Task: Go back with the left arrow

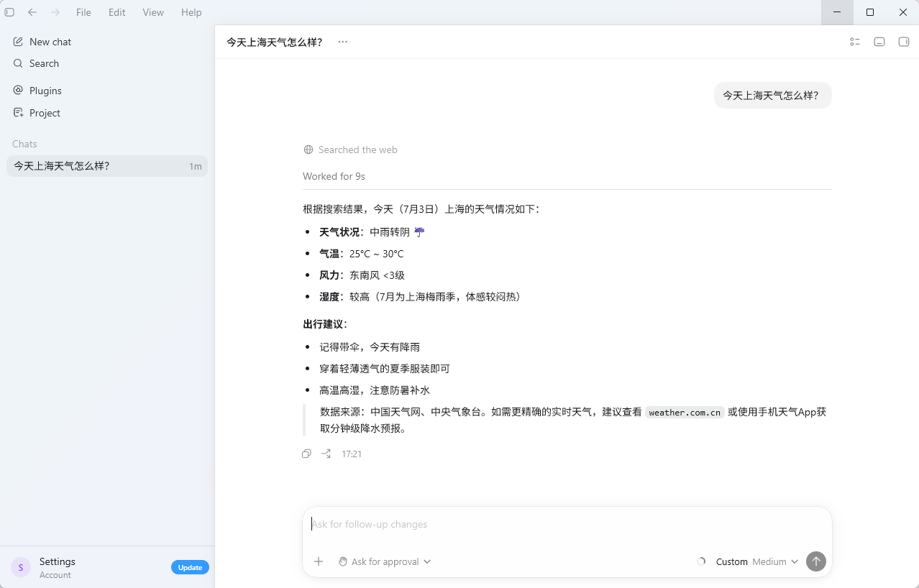Action: (x=32, y=12)
